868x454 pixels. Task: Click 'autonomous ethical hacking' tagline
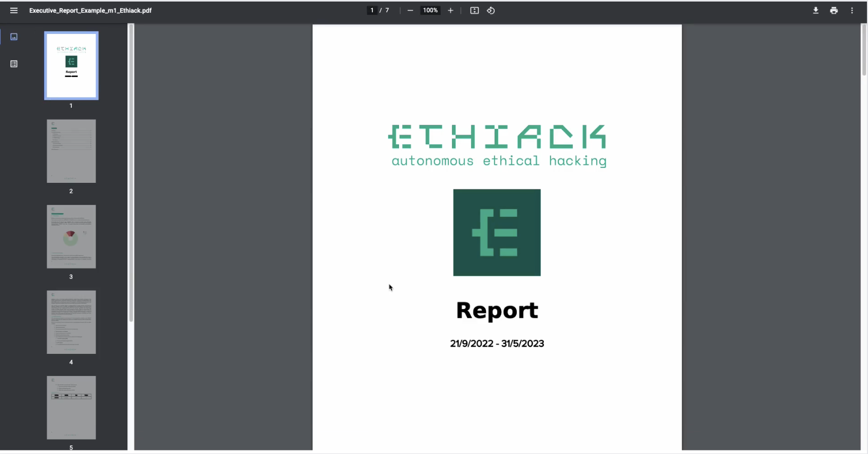[499, 161]
